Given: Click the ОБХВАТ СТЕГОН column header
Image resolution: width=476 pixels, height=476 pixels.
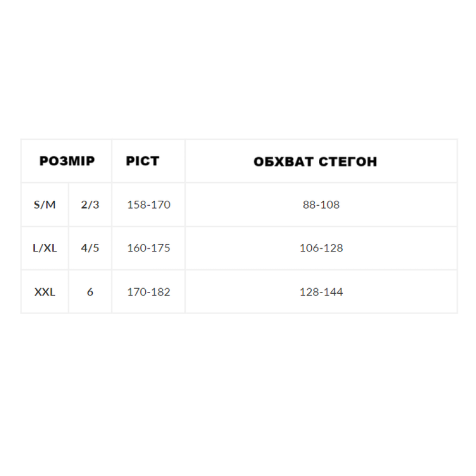Looking at the screenshot, I should pos(315,161).
